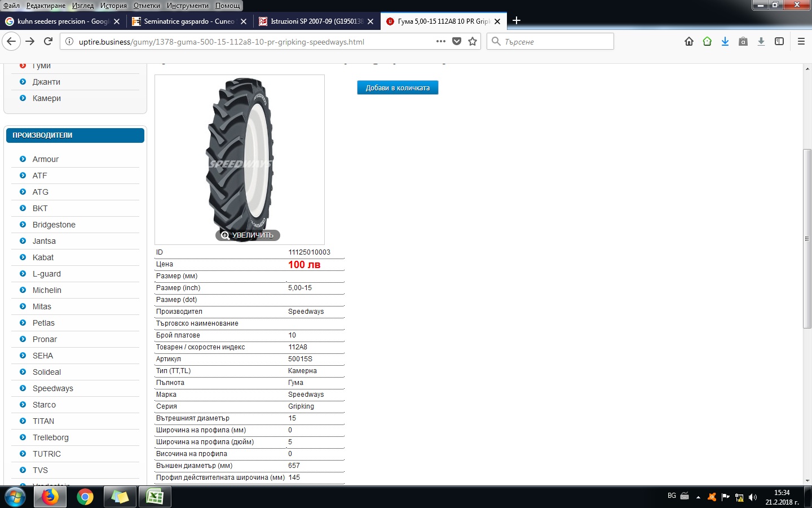Focus the Търсене search field
812x508 pixels.
550,41
